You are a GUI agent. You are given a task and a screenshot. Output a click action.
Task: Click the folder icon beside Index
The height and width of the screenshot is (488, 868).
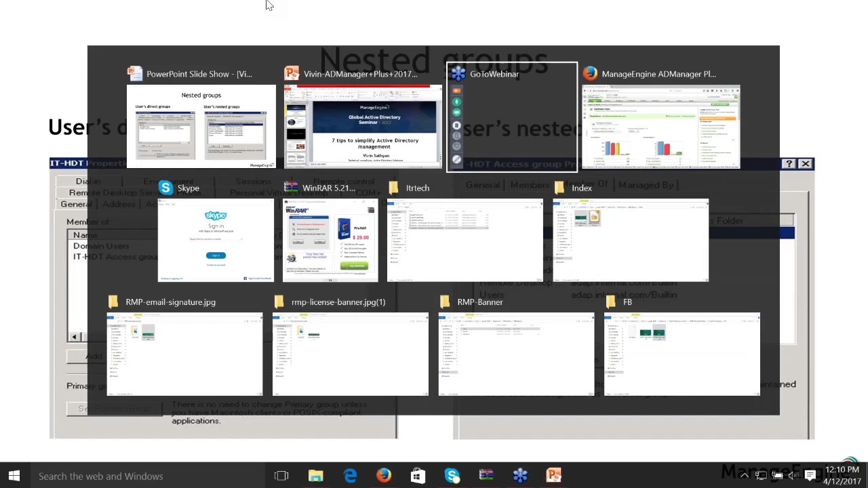click(559, 188)
